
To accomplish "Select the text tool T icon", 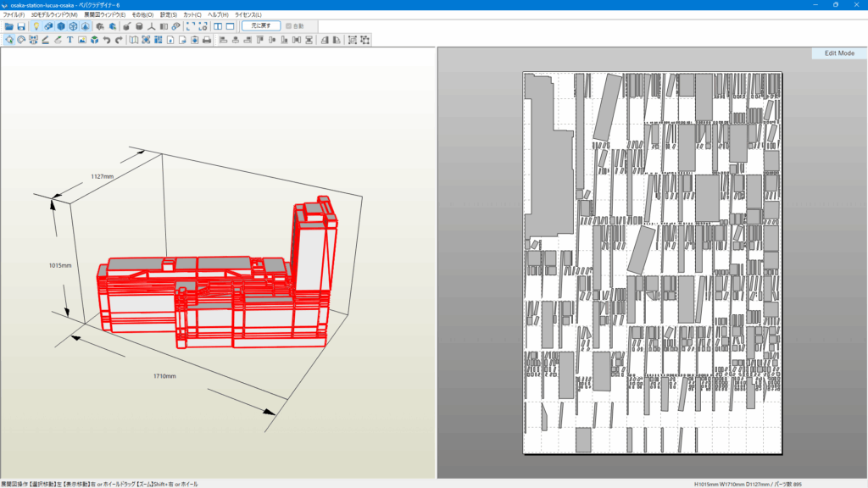I will pyautogui.click(x=70, y=40).
